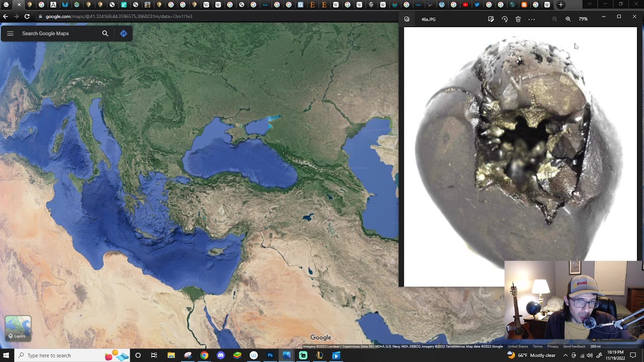Image resolution: width=644 pixels, height=362 pixels.
Task: Open Discord from the taskbar
Action: [x=220, y=355]
